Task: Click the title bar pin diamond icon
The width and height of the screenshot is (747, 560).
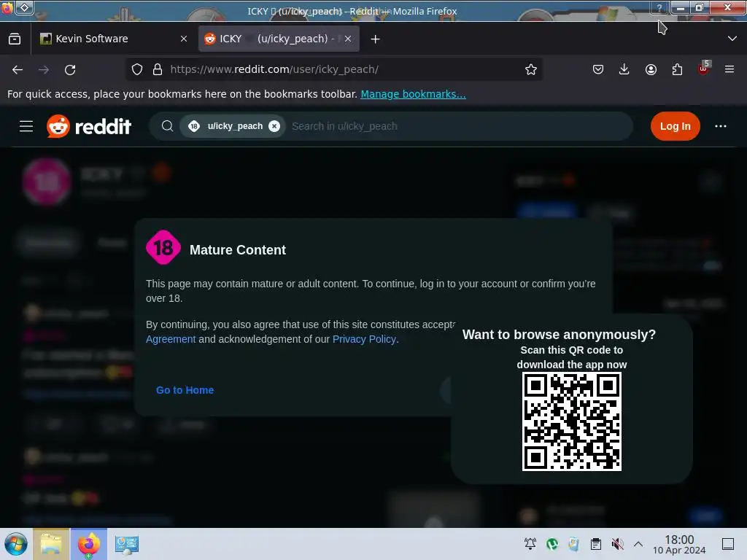Action: pos(24,7)
